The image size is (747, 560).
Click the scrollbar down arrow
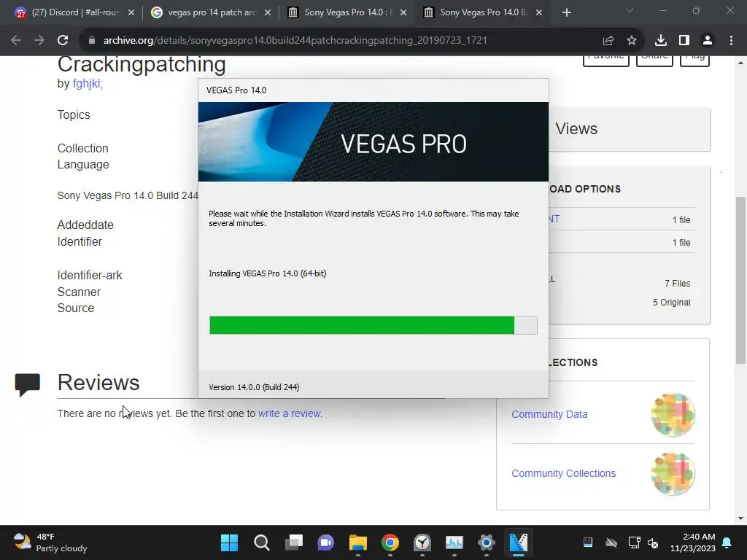click(x=740, y=518)
